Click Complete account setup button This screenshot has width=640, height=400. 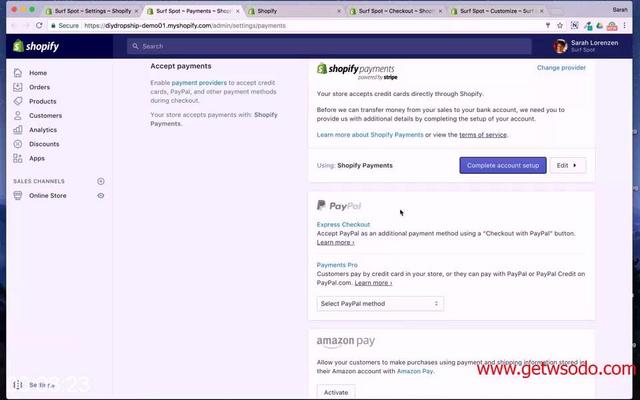(x=503, y=165)
